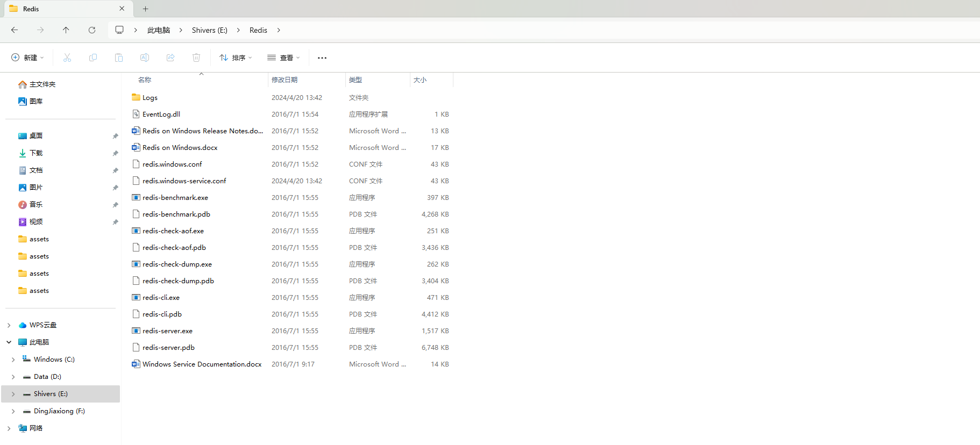This screenshot has height=445, width=980.
Task: Select DingJiaxiong (F:) drive in sidebar
Action: pyautogui.click(x=60, y=411)
